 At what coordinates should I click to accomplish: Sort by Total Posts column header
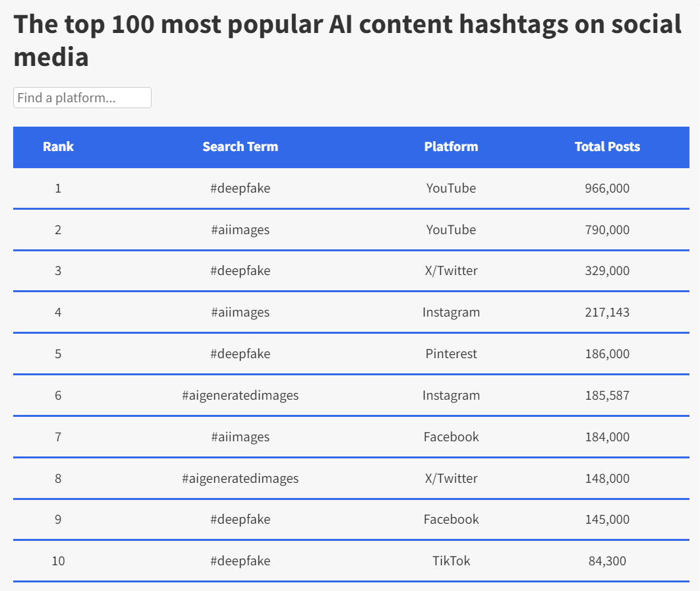click(x=607, y=146)
